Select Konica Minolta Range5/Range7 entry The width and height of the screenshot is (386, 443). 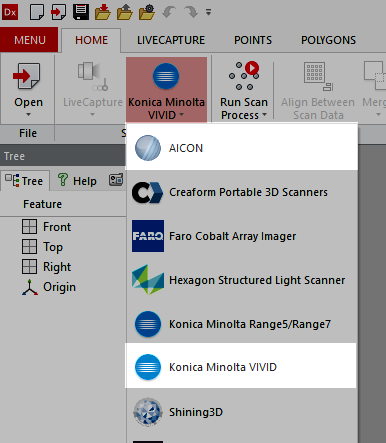point(242,324)
